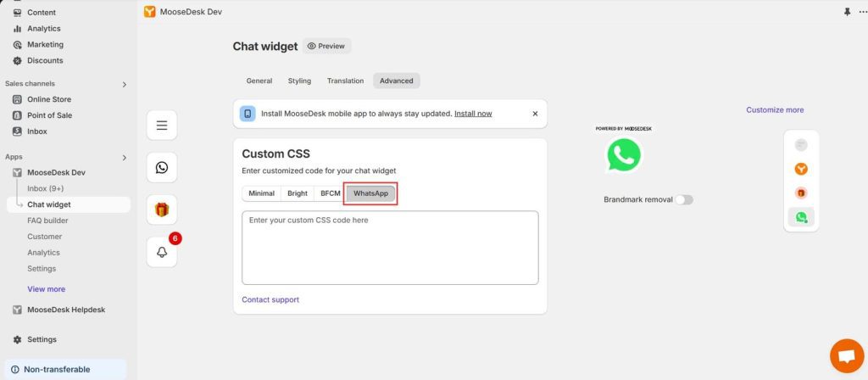This screenshot has height=380, width=868.
Task: Select the red gift style in preview picker
Action: point(801,193)
